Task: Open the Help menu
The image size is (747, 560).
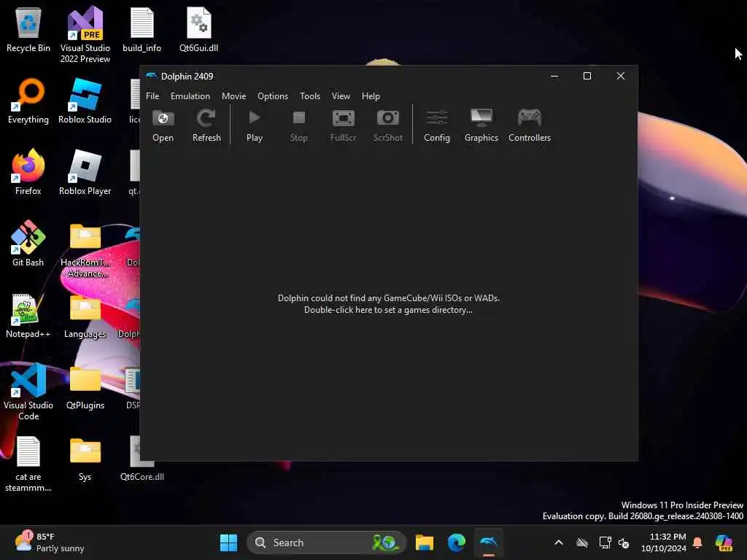Action: [x=371, y=96]
